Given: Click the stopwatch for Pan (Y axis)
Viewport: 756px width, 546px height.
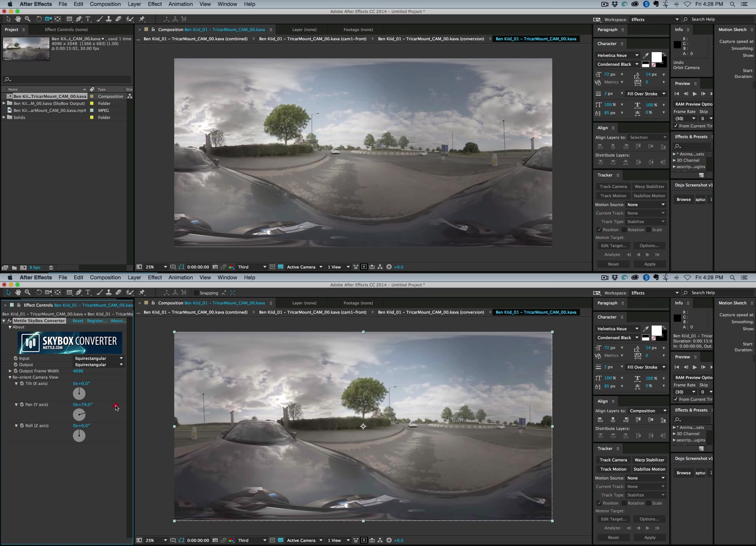Looking at the screenshot, I should pyautogui.click(x=22, y=405).
